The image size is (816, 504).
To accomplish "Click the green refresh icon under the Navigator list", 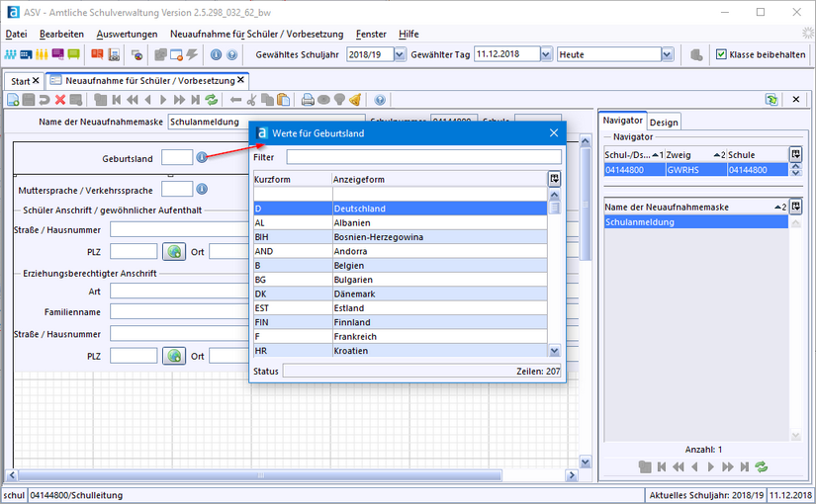I will point(761,465).
